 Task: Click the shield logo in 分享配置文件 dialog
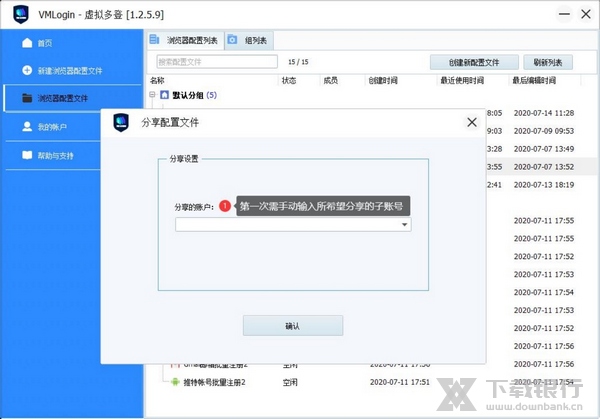coord(121,122)
